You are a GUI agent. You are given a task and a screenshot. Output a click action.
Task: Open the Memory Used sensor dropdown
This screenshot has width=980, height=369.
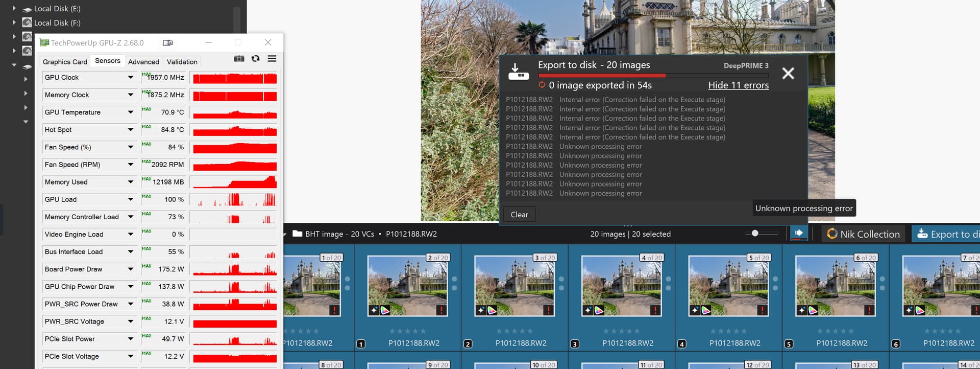[x=131, y=182]
